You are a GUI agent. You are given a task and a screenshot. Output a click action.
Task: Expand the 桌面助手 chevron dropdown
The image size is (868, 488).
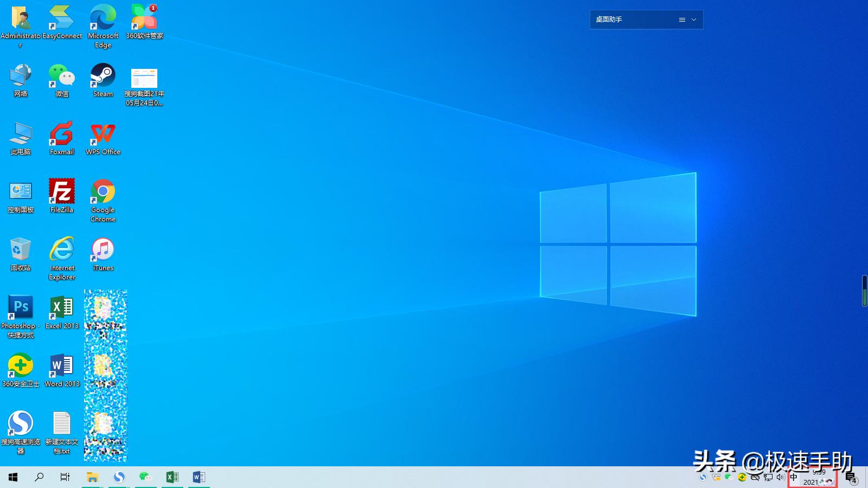click(x=694, y=20)
